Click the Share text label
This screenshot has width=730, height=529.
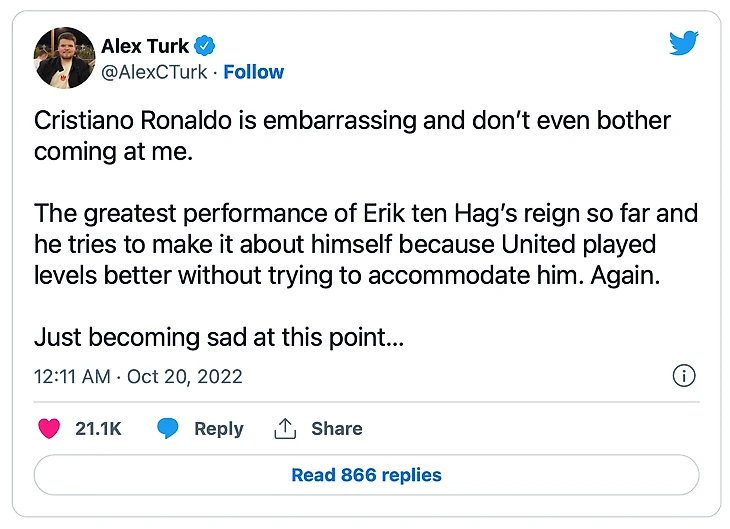[x=336, y=428]
